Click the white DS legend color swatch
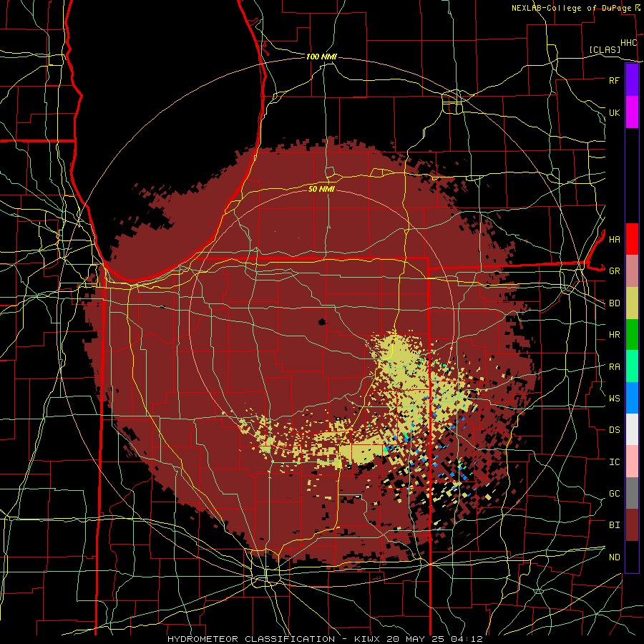The image size is (644, 644). click(x=632, y=429)
